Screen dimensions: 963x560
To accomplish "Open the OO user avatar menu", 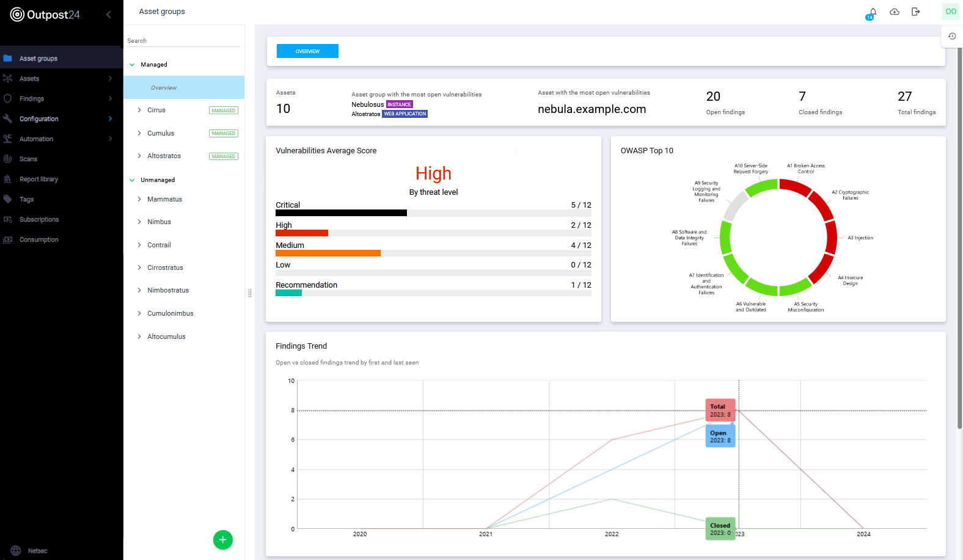I will (951, 12).
